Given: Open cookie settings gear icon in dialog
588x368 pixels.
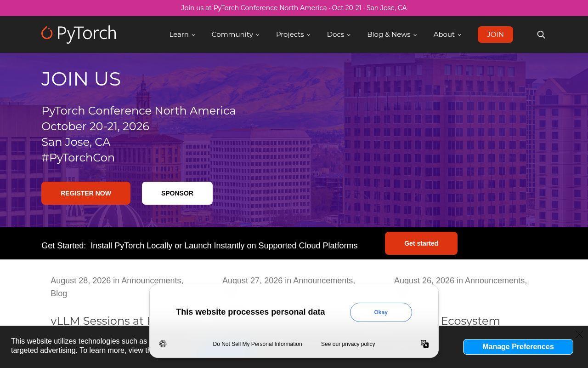Looking at the screenshot, I should coord(163,344).
